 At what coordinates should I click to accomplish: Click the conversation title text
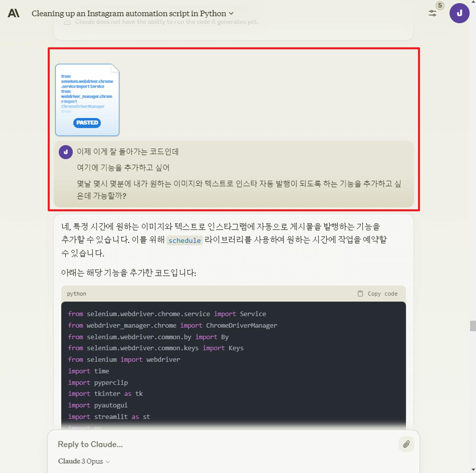129,13
